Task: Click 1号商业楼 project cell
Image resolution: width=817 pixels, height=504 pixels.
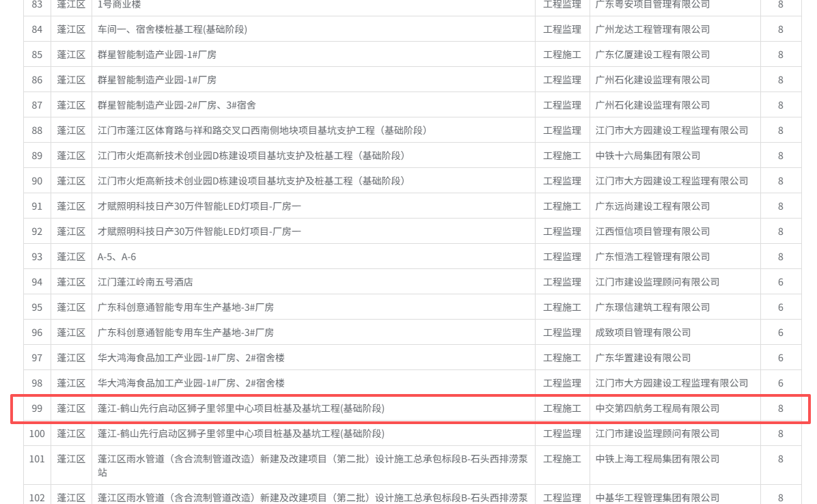Action: [x=120, y=5]
